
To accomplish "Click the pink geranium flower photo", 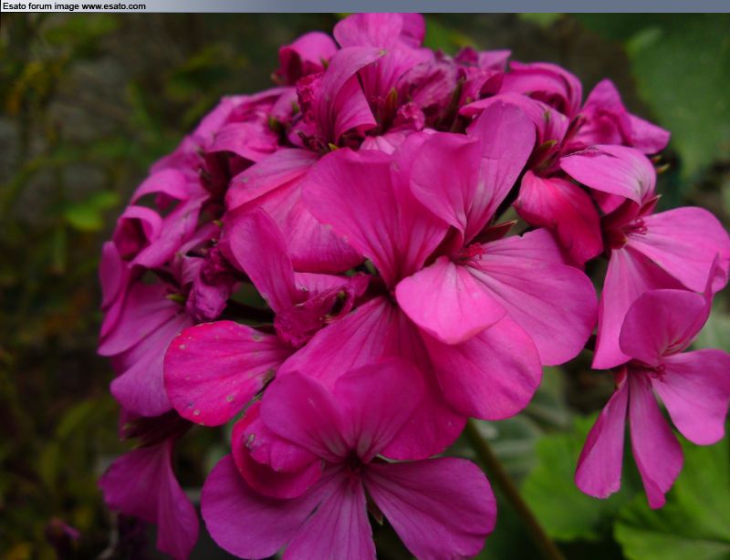I will [x=365, y=286].
